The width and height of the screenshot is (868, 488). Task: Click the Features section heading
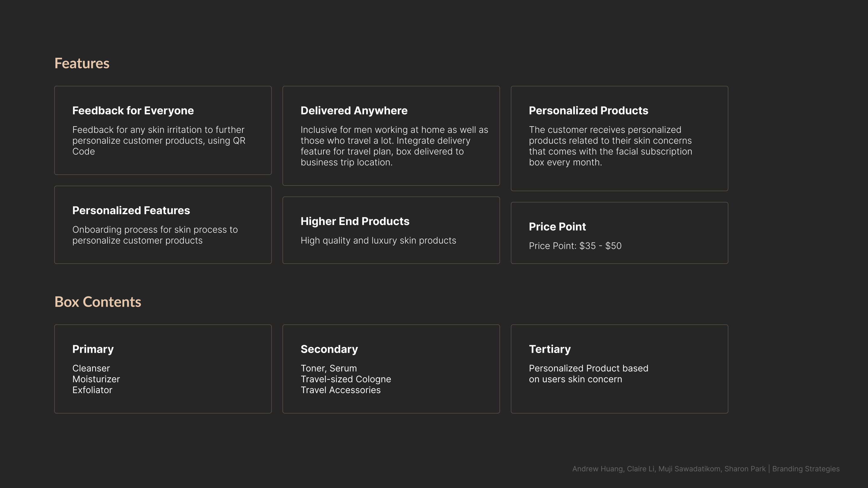click(x=82, y=63)
